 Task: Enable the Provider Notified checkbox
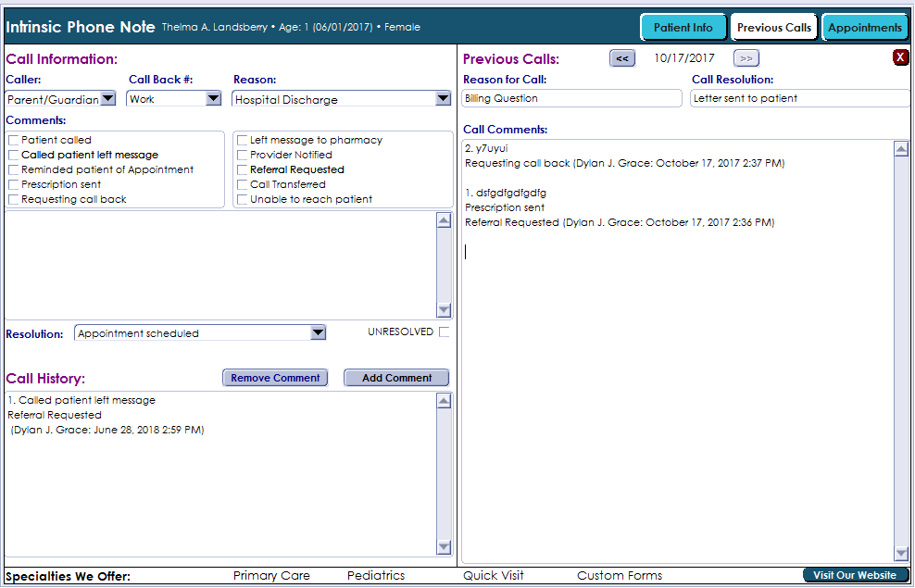[243, 156]
